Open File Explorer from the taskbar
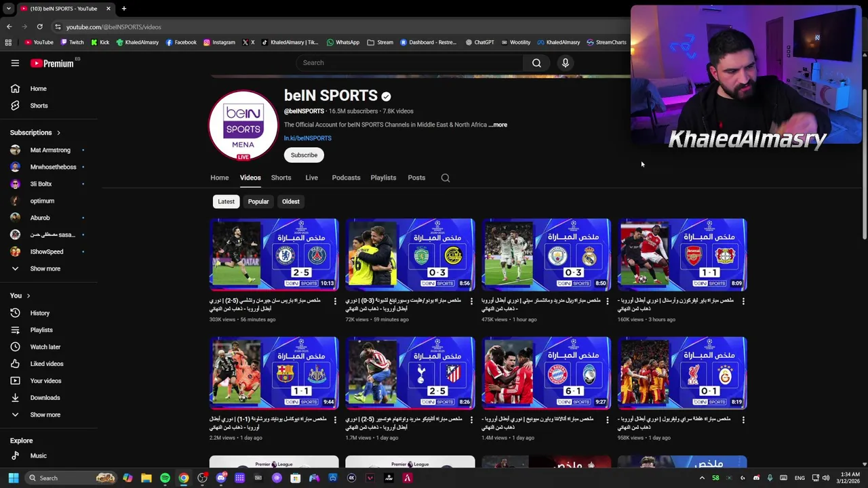 point(146,478)
